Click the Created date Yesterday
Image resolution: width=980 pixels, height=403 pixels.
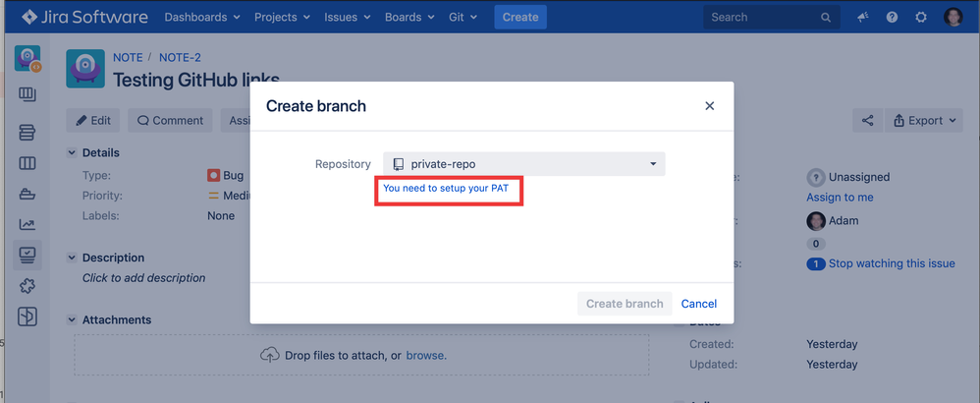[x=832, y=344]
